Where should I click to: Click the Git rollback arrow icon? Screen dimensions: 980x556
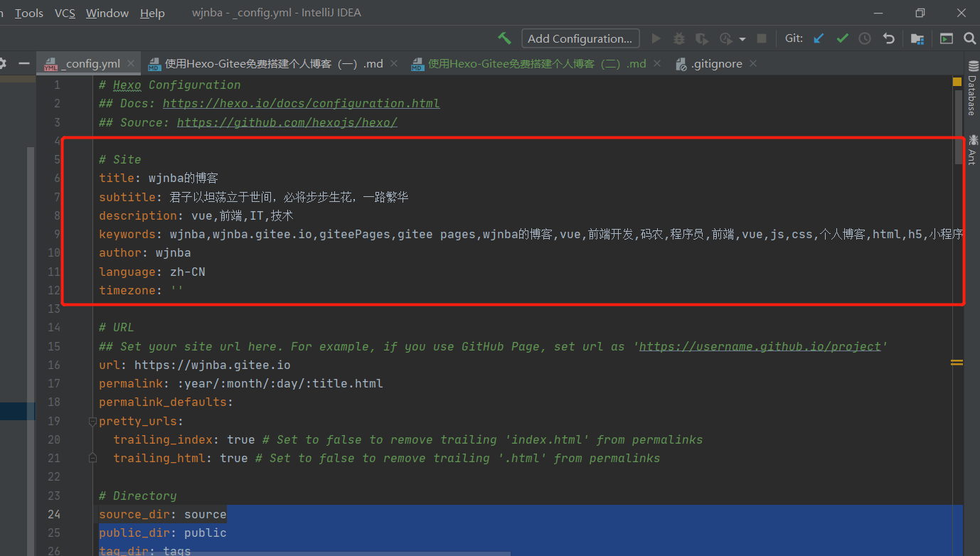888,38
